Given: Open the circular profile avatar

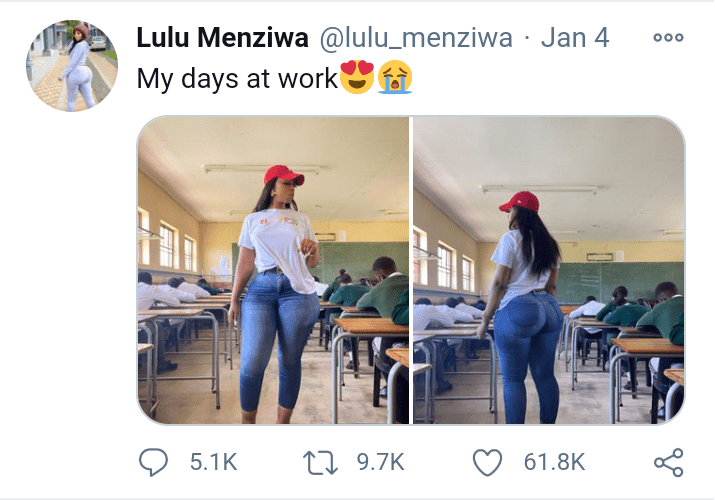Looking at the screenshot, I should pos(72,66).
